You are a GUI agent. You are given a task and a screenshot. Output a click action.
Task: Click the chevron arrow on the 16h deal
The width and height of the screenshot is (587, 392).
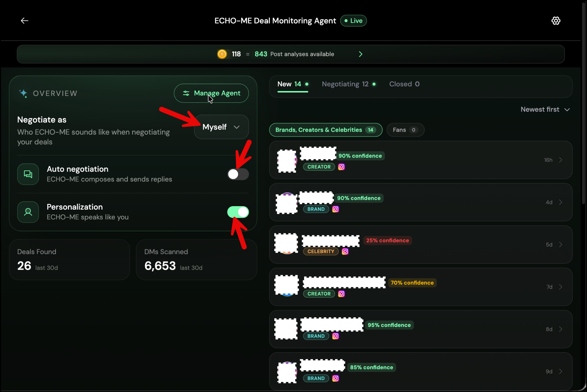pos(561,160)
